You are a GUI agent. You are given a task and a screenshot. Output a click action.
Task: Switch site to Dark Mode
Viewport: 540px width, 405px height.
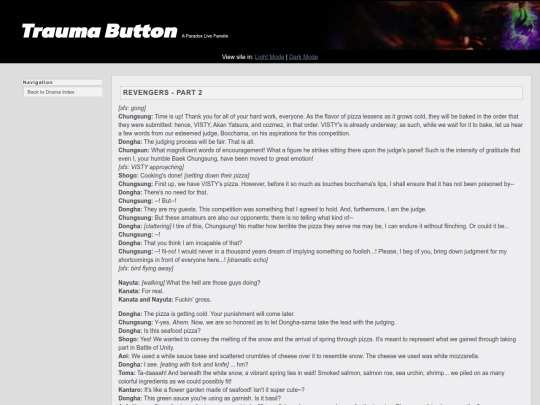click(x=303, y=57)
